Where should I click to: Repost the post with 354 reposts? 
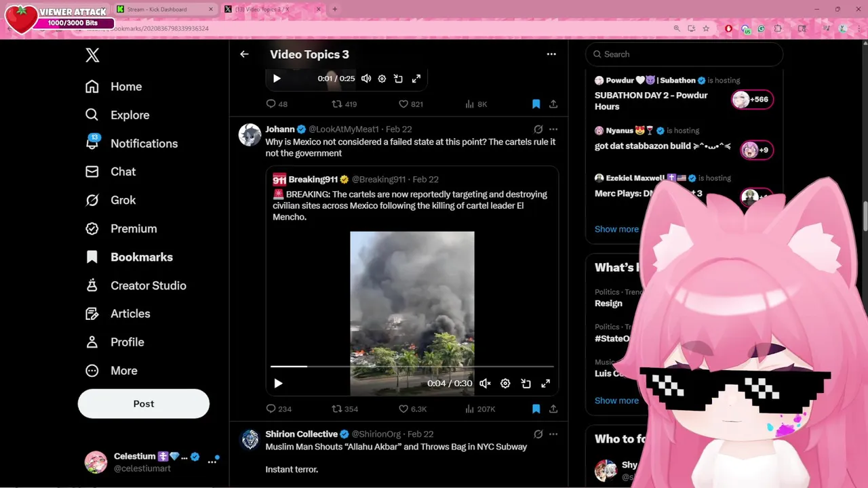click(x=344, y=409)
